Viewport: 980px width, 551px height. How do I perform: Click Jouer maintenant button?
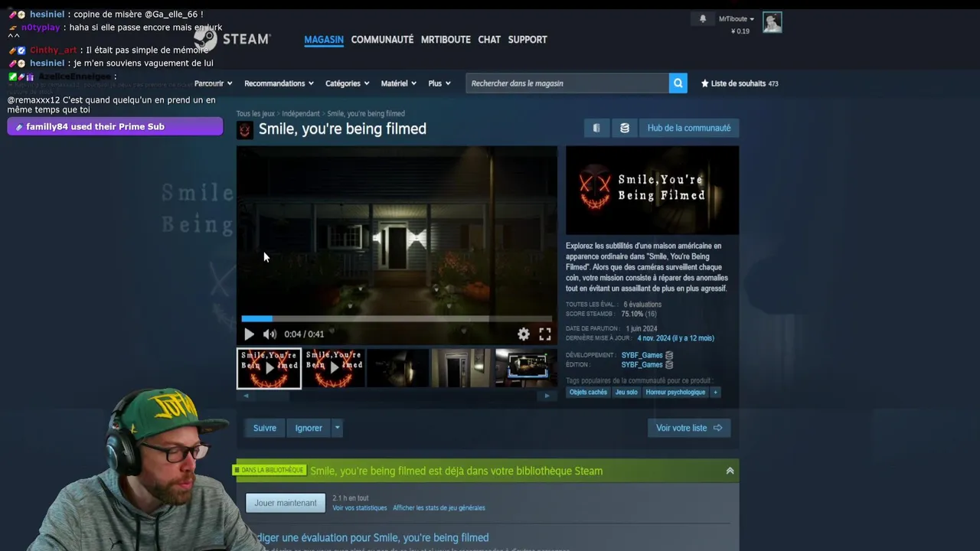pos(286,503)
